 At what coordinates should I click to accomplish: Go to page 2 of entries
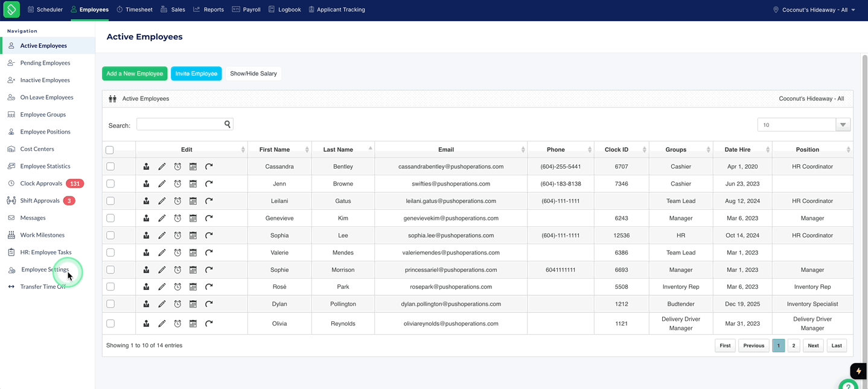[794, 346]
